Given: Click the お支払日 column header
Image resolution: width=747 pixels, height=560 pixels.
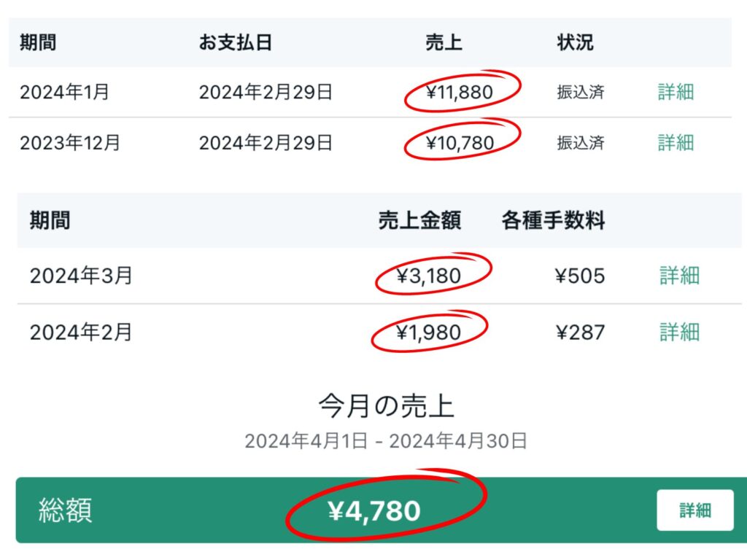Looking at the screenshot, I should [x=236, y=42].
